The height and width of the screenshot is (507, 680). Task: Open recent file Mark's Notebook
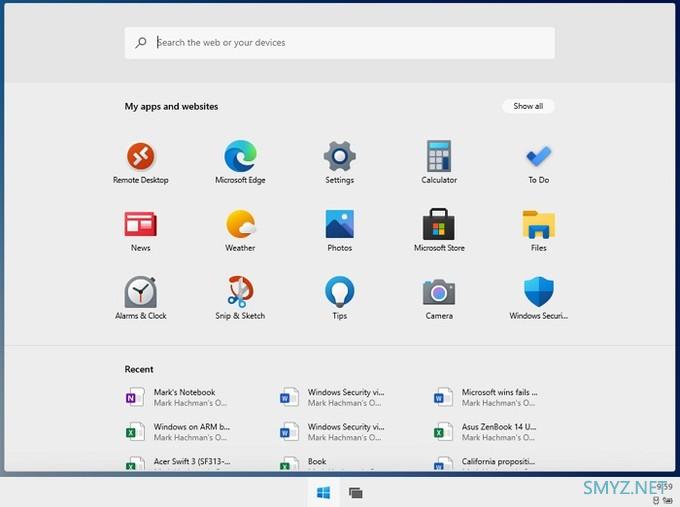coord(178,397)
